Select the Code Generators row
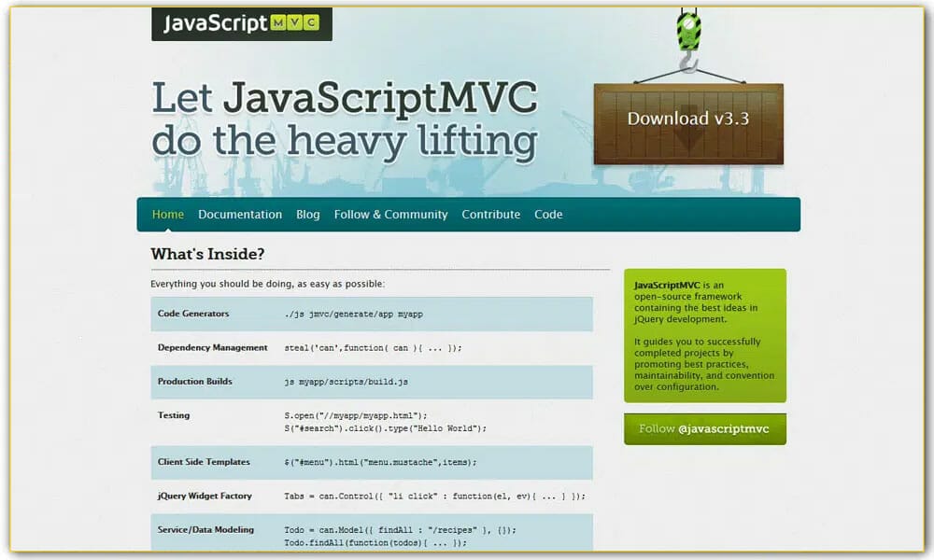This screenshot has width=934, height=560. coord(194,314)
